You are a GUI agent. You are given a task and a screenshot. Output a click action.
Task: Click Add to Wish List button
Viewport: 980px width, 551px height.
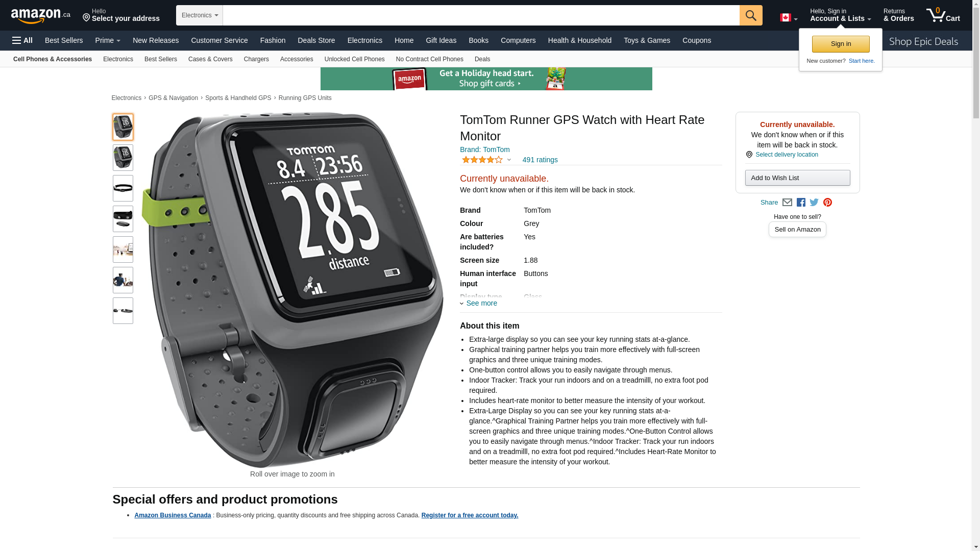click(x=797, y=178)
